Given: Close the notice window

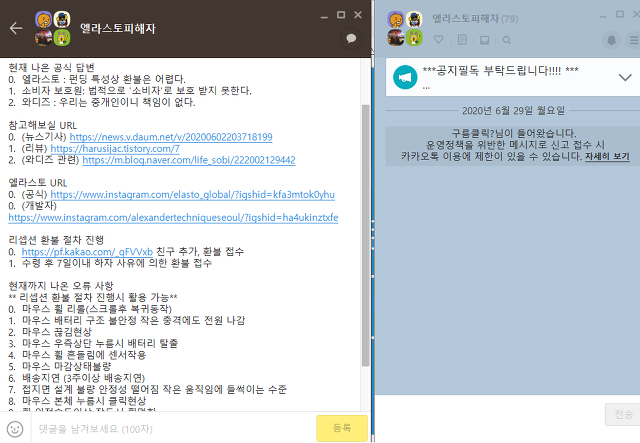Looking at the screenshot, I should (x=358, y=15).
